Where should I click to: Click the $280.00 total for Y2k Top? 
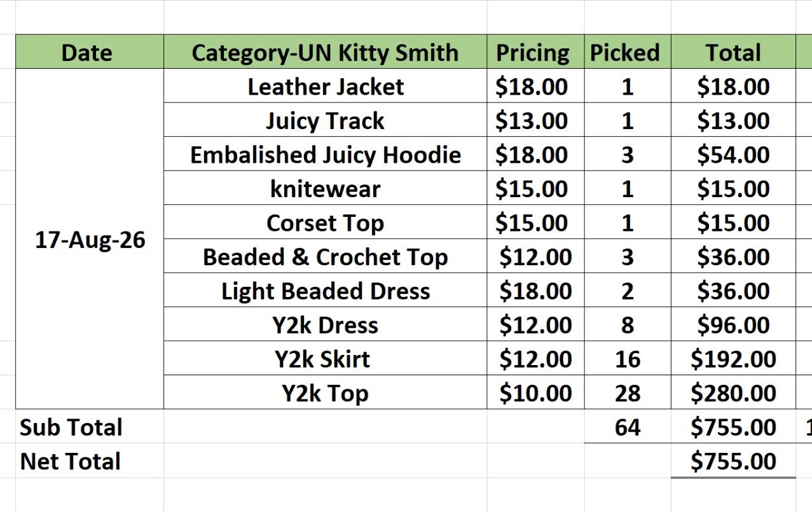733,392
